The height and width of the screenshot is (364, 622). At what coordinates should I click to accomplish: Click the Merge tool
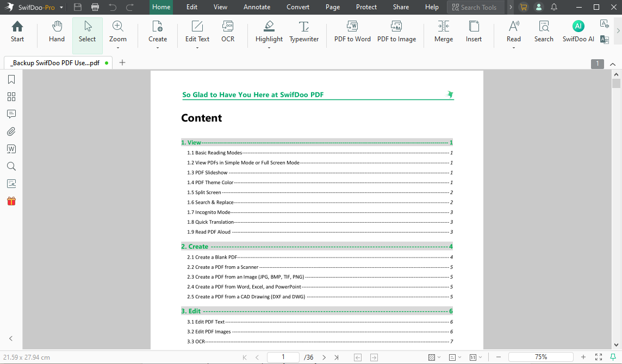(443, 31)
